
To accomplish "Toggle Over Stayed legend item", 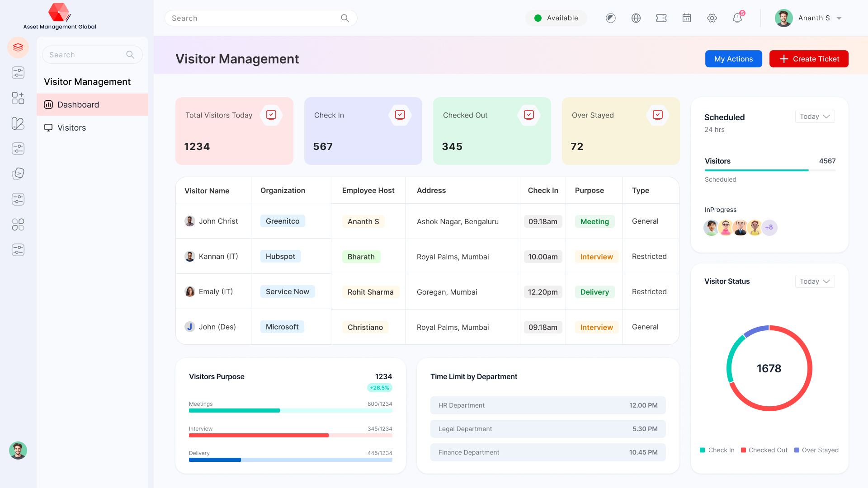I will 816,450.
